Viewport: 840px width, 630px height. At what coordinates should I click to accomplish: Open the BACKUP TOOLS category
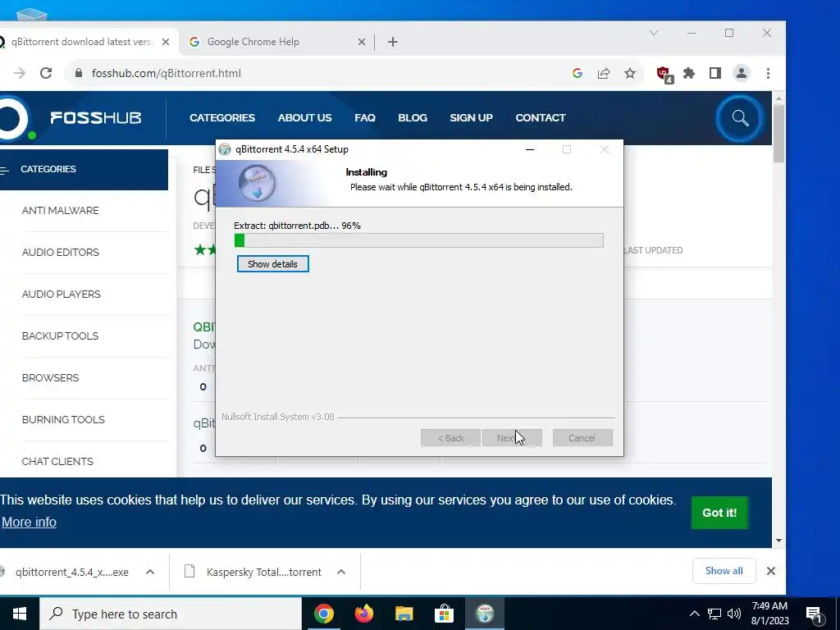[60, 336]
